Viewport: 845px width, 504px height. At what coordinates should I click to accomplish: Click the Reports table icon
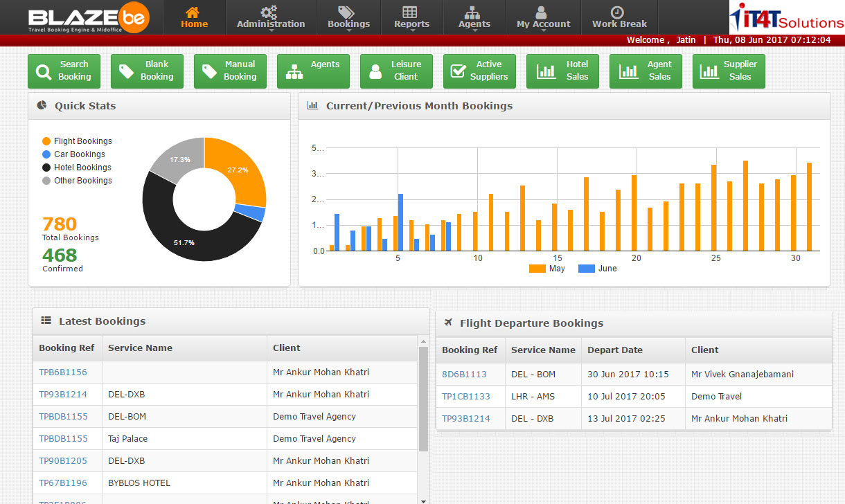[x=410, y=12]
